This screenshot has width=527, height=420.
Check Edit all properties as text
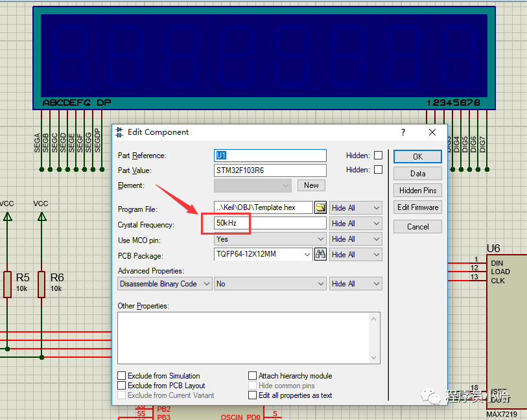[x=253, y=395]
